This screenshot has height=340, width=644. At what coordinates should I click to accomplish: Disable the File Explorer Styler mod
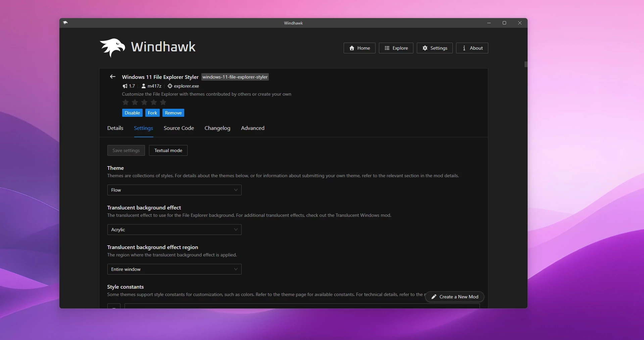(132, 113)
